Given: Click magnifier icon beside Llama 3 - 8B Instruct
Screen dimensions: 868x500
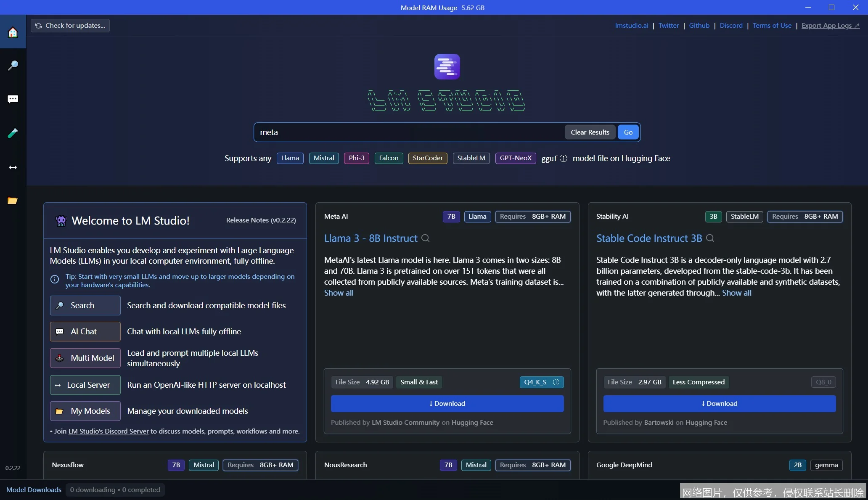Looking at the screenshot, I should click(x=426, y=238).
